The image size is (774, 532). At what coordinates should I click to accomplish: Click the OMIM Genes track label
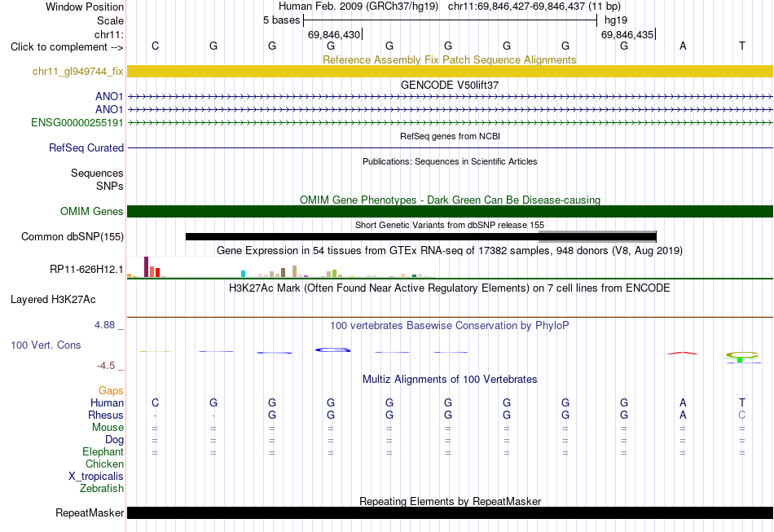coord(92,212)
